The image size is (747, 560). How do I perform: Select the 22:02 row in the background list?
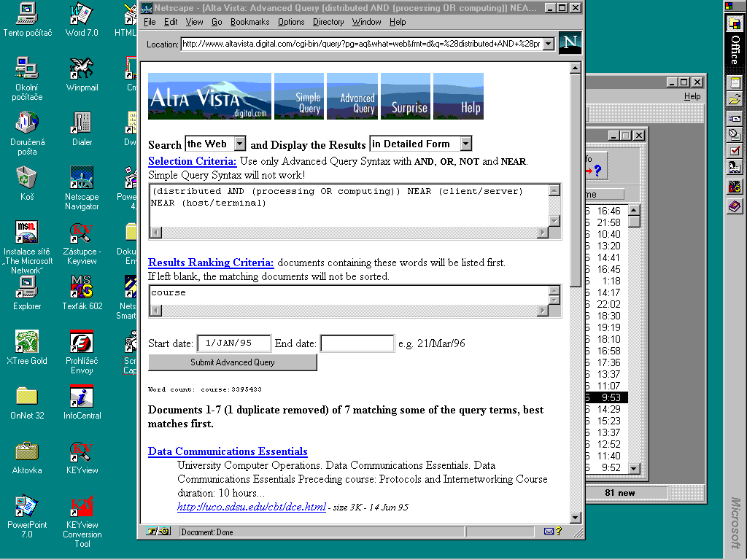pos(606,304)
